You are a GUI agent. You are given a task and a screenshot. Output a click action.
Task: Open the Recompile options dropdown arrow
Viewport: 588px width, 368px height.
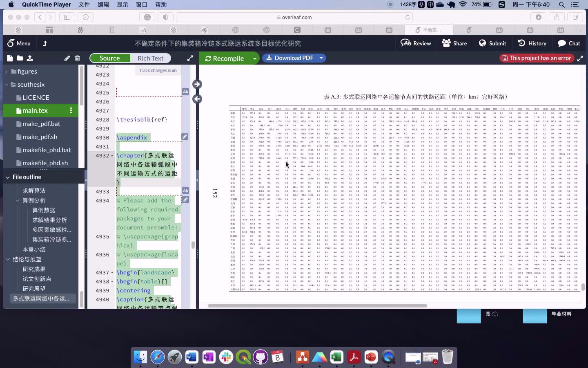[x=254, y=58]
